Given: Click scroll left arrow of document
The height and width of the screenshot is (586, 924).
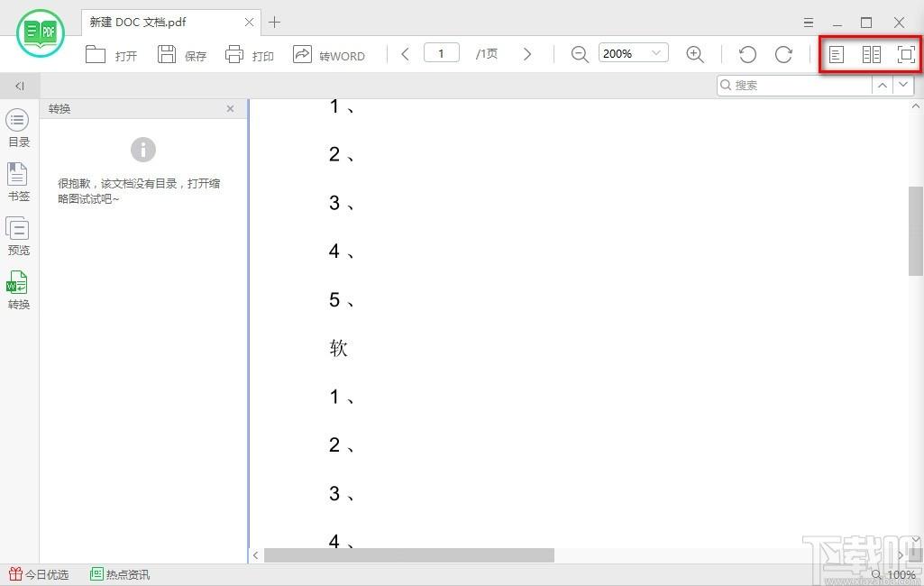Looking at the screenshot, I should pos(256,554).
